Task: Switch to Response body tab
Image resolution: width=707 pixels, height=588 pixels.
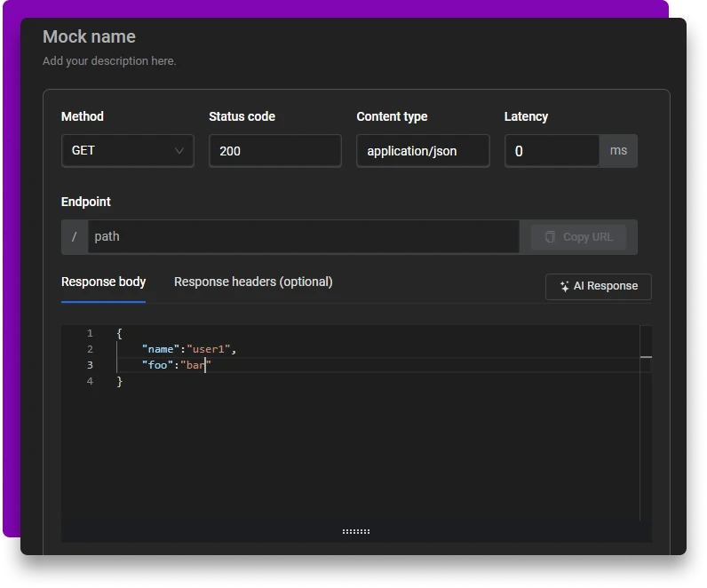Action: (x=103, y=282)
